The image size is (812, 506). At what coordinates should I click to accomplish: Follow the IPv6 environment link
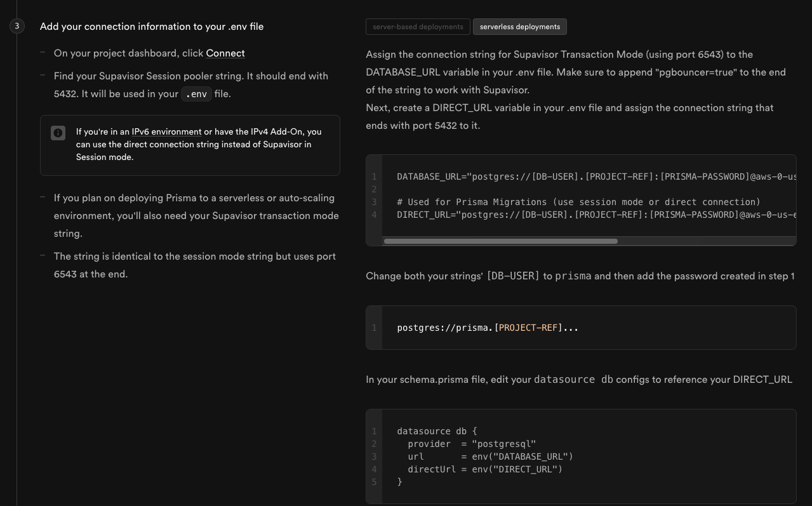coord(166,132)
